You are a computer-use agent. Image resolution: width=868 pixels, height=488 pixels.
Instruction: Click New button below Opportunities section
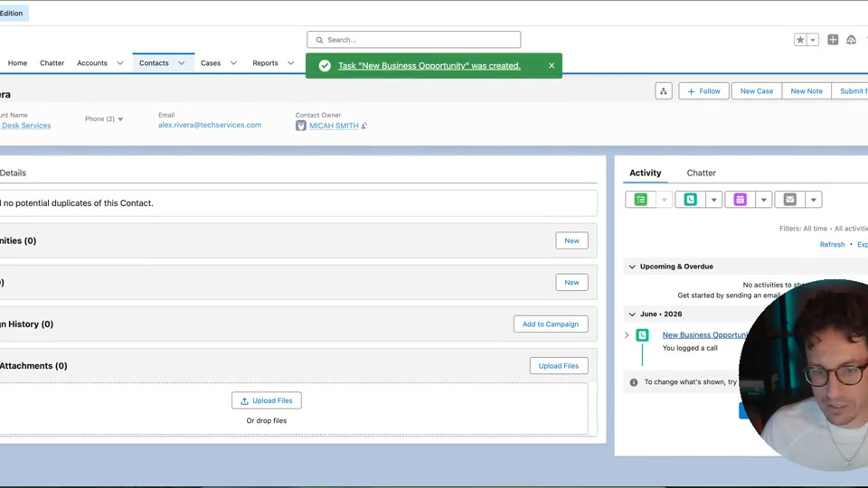(x=571, y=282)
